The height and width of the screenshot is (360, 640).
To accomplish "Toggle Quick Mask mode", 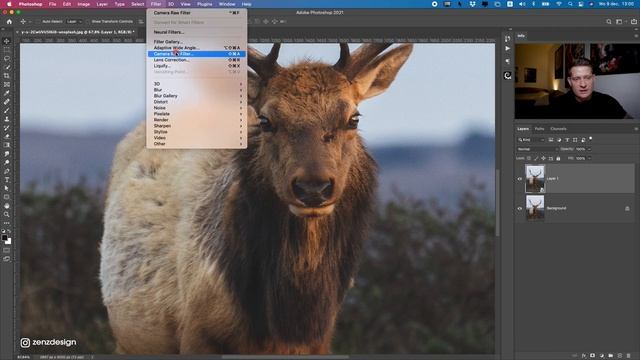I will (7, 250).
